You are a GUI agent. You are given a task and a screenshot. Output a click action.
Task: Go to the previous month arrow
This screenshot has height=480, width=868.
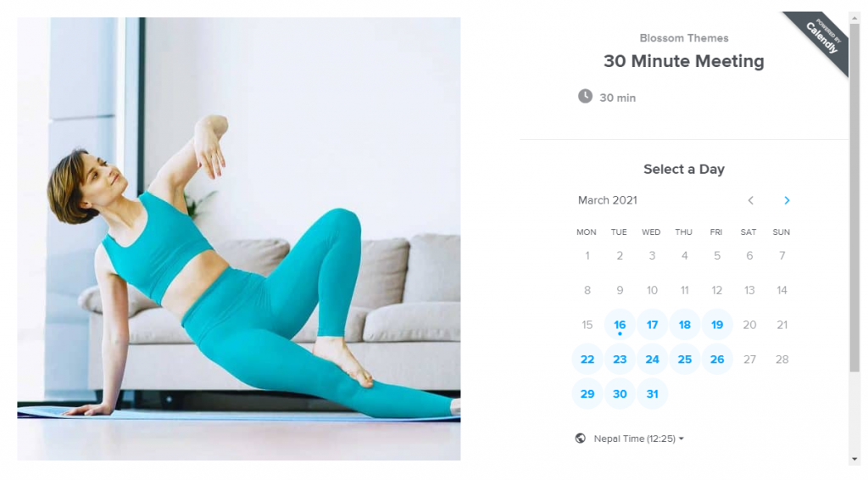click(751, 200)
